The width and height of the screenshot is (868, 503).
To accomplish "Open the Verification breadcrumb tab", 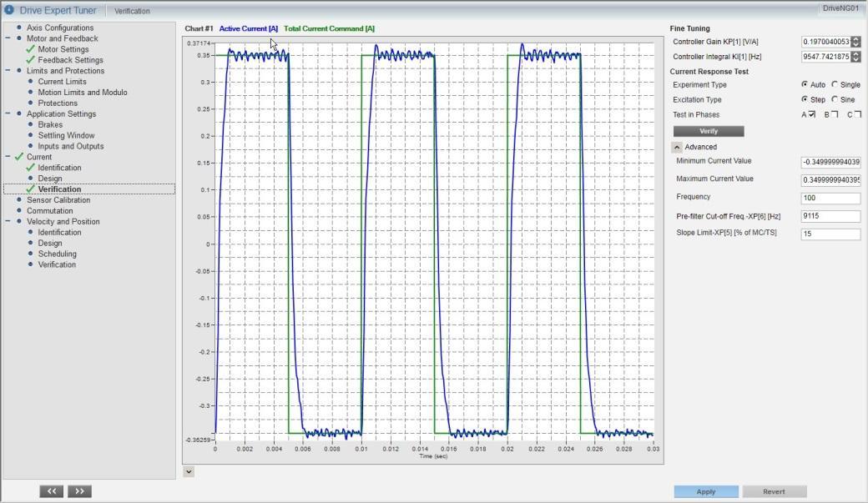I will pyautogui.click(x=132, y=11).
